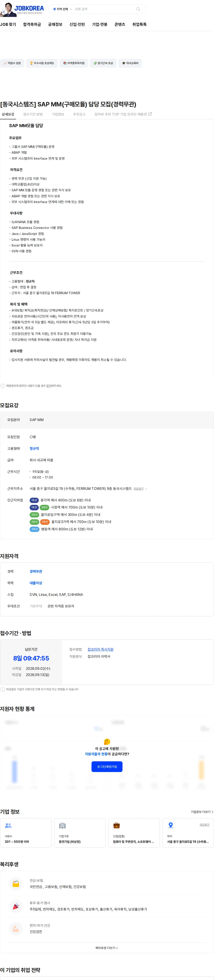
Task: Click the map pin icon on 위치 card
Action: [x=171, y=825]
